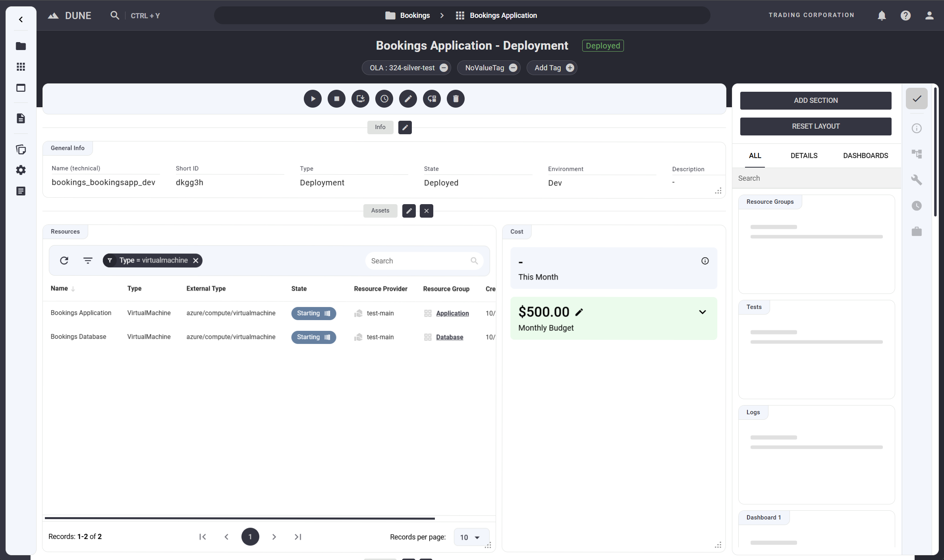Click the schedule clock toolbar icon
Viewport: 944px width, 560px height.
coord(384,99)
